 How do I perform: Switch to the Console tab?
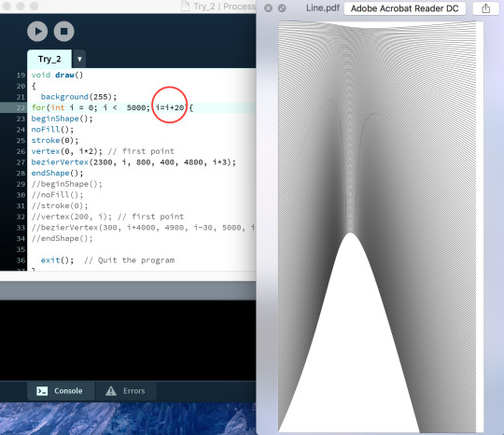pyautogui.click(x=61, y=391)
